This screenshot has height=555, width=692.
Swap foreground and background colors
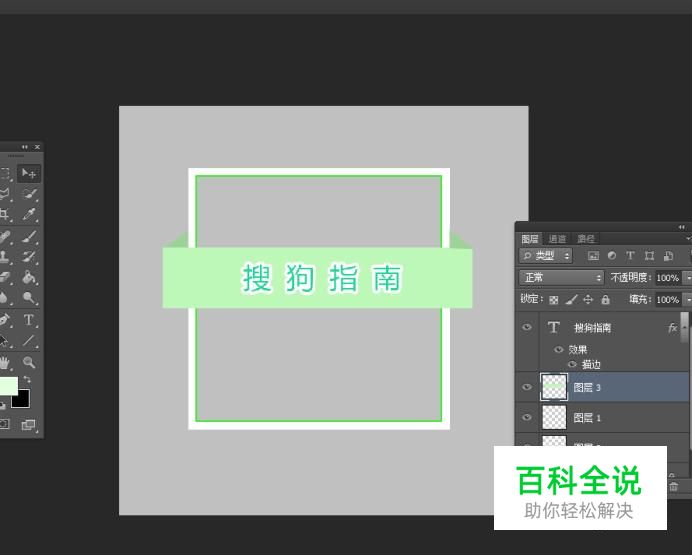point(27,379)
